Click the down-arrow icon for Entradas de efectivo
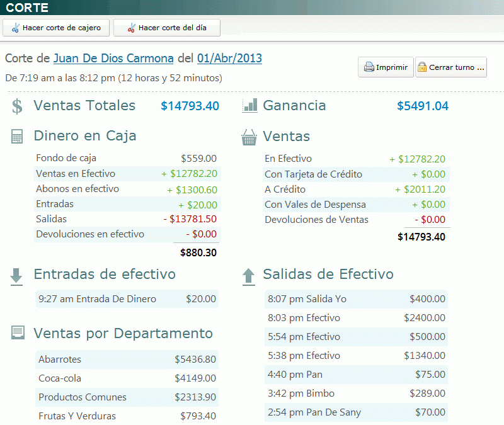The width and height of the screenshot is (504, 425). (16, 275)
